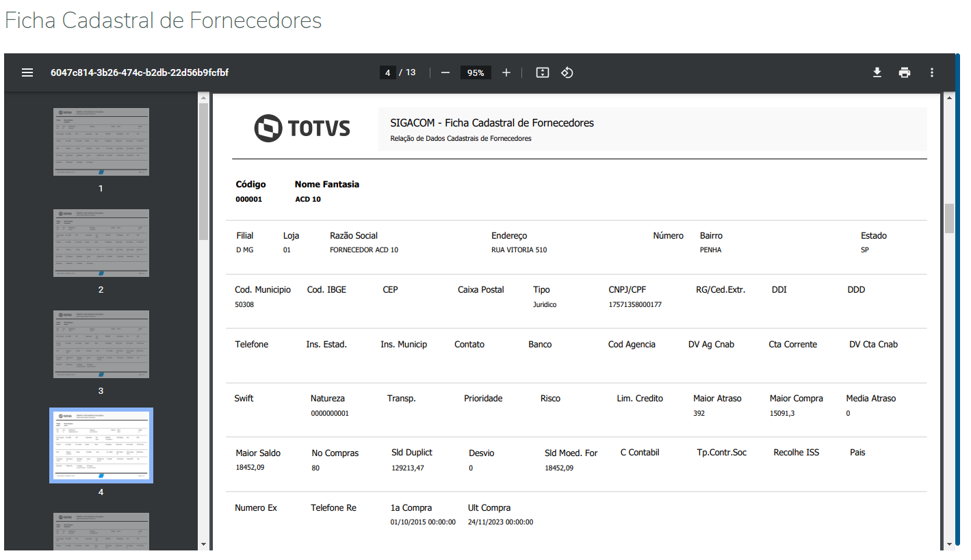The image size is (971, 560).
Task: Print the PDF document
Action: [x=905, y=72]
